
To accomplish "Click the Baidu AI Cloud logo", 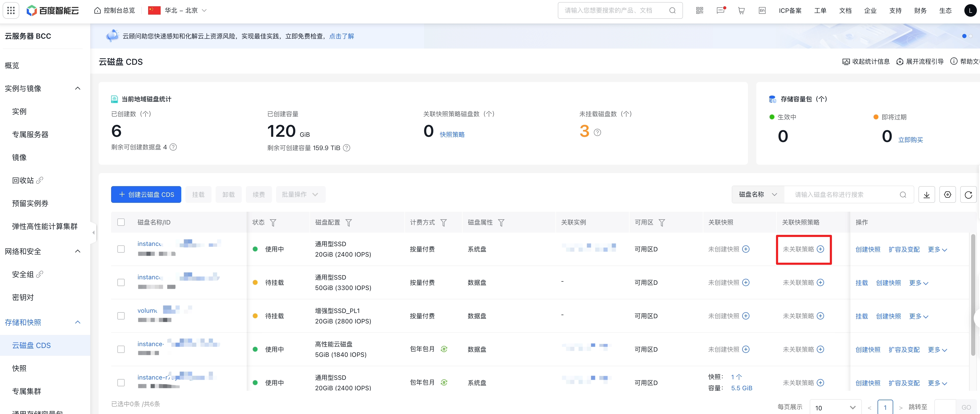I will pyautogui.click(x=52, y=10).
